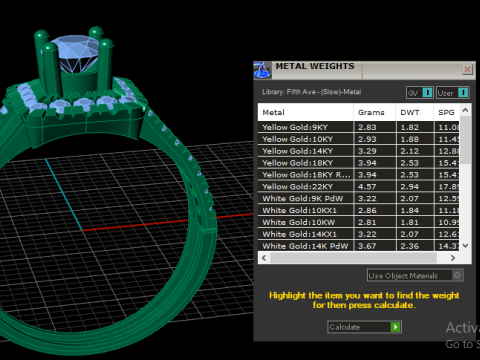Click the horizontal scrollbar left arrow
The width and height of the screenshot is (480, 360).
pyautogui.click(x=264, y=258)
